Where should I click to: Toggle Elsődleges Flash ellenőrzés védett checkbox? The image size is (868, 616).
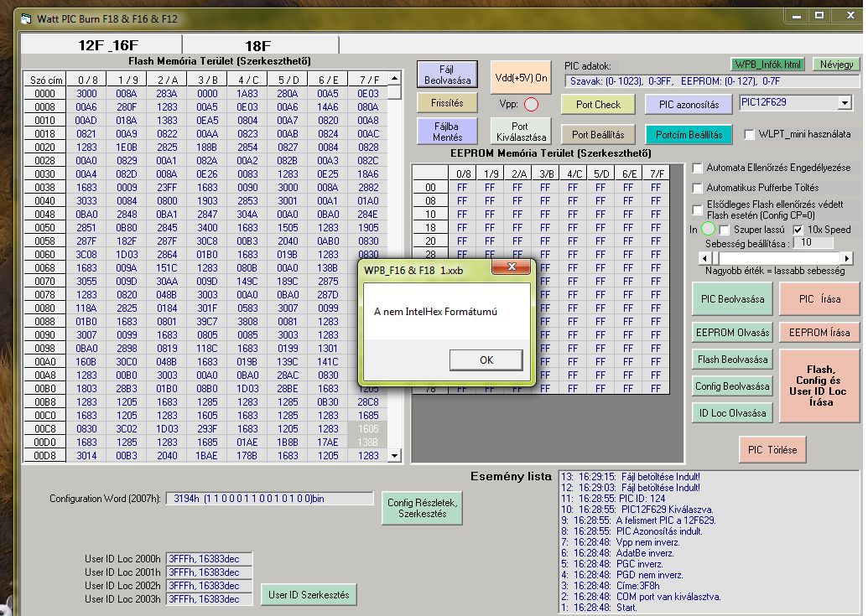(x=698, y=210)
